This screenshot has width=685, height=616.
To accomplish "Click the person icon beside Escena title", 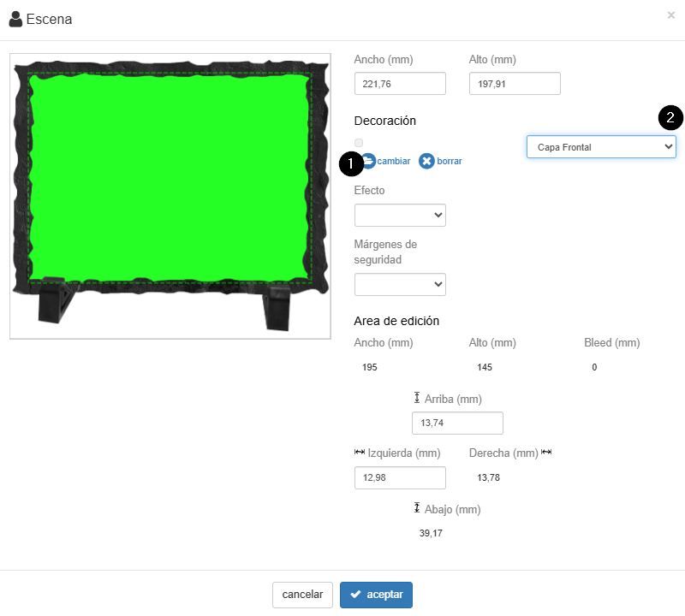I will pos(15,19).
